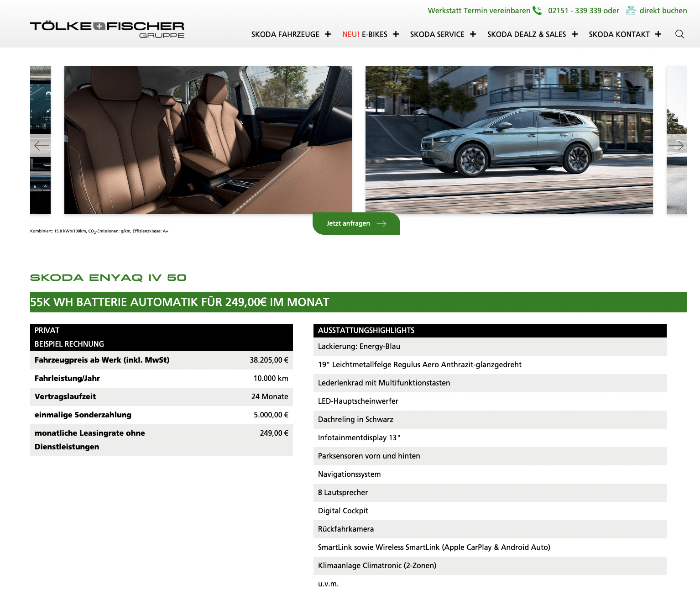This screenshot has height=601, width=700.
Task: Open the NEU! E-BIKES menu
Action: point(365,34)
